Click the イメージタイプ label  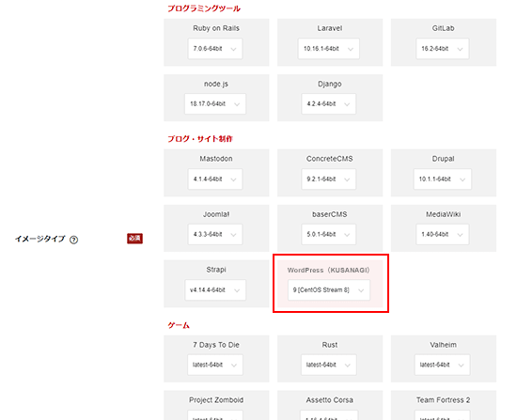(39, 239)
